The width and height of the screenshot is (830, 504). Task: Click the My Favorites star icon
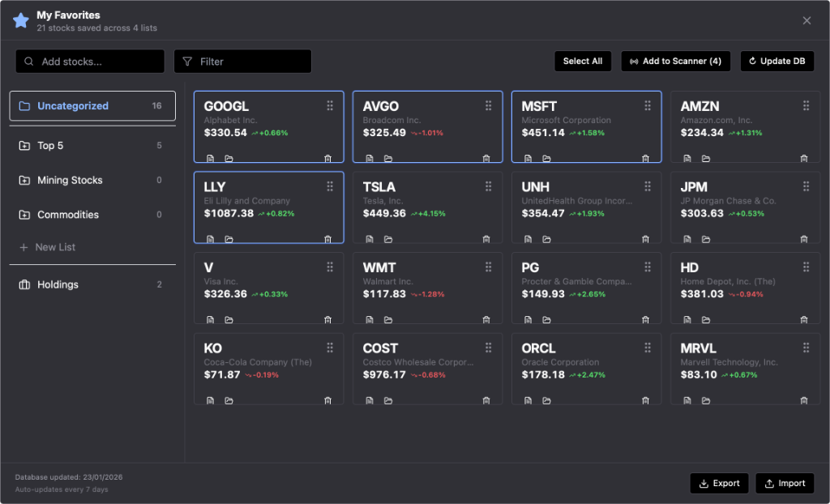point(21,21)
